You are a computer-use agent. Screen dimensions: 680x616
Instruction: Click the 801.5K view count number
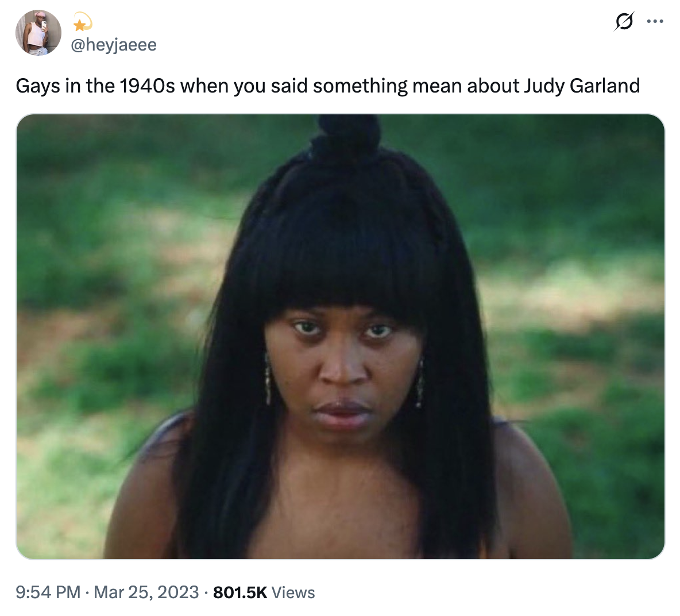[240, 592]
